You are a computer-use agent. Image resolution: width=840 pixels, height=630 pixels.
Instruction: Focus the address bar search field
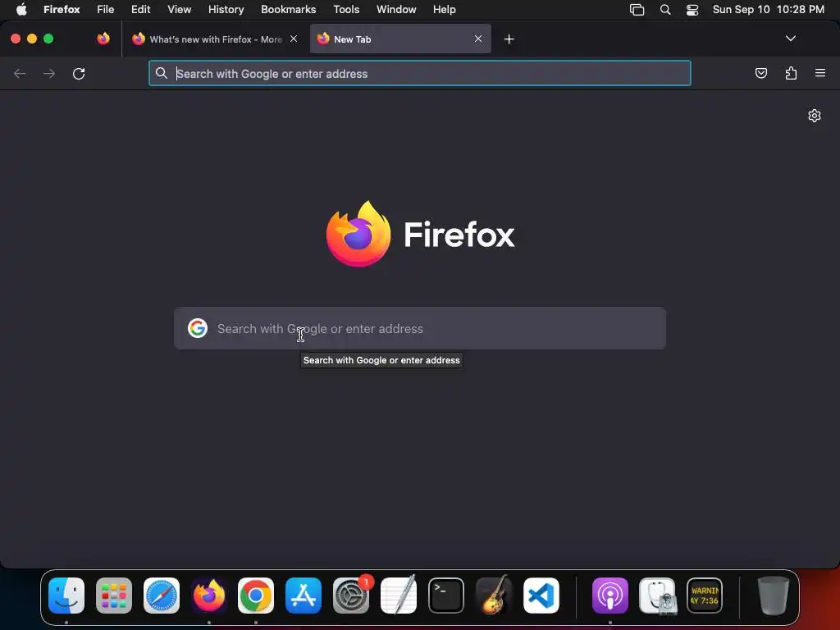(420, 73)
